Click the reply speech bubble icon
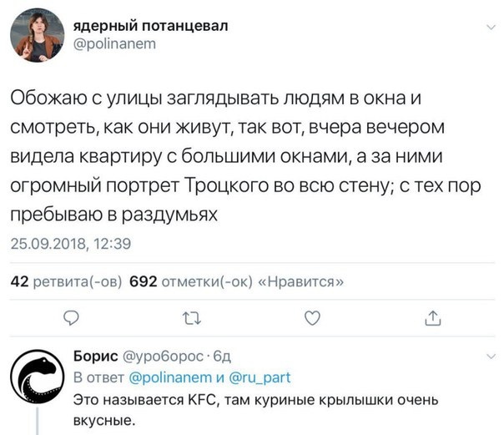504x435 pixels. (73, 318)
